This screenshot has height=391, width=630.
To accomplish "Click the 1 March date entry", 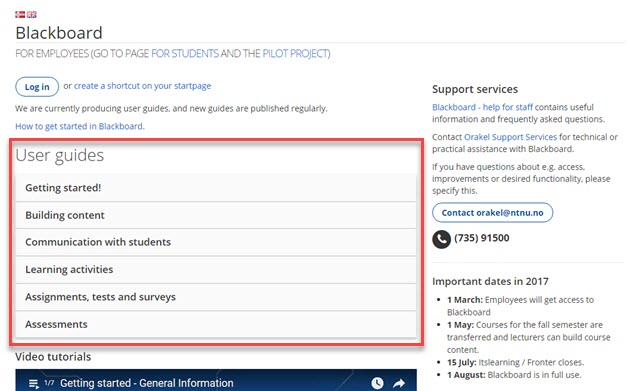I will tap(521, 306).
